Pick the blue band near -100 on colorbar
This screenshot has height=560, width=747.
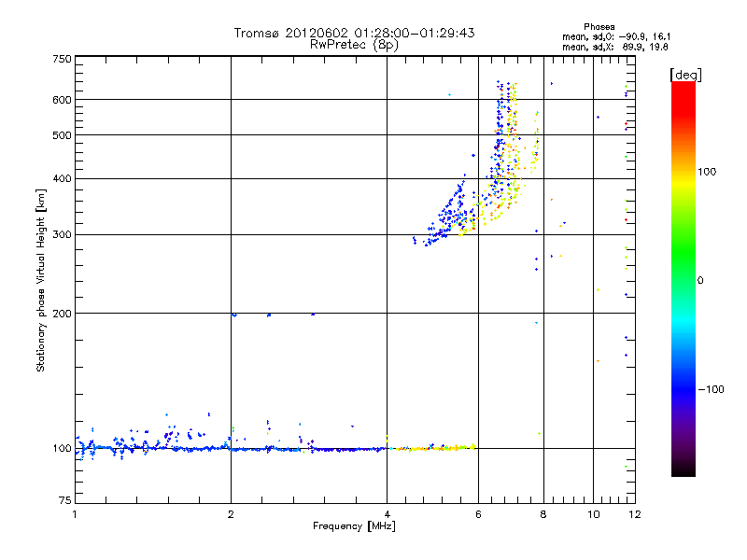684,388
